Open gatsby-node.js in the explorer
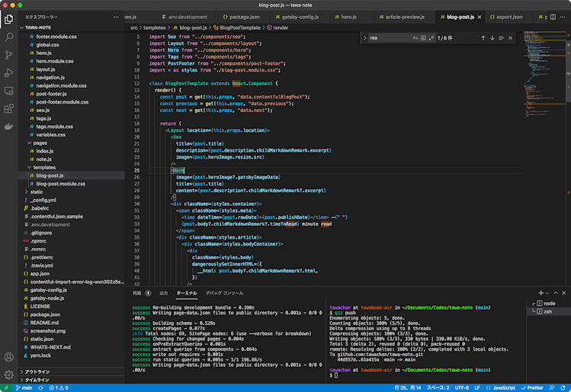Image resolution: width=571 pixels, height=392 pixels. (47, 298)
